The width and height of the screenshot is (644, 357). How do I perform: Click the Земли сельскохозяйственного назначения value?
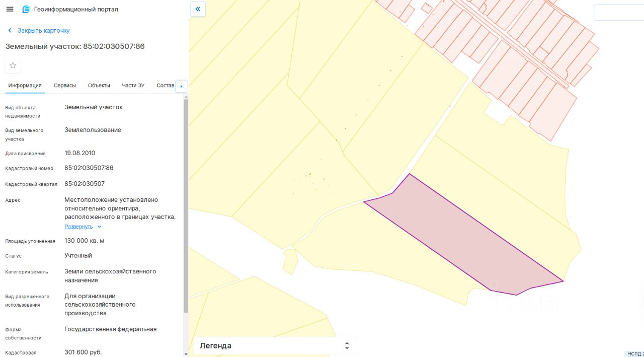coord(110,276)
